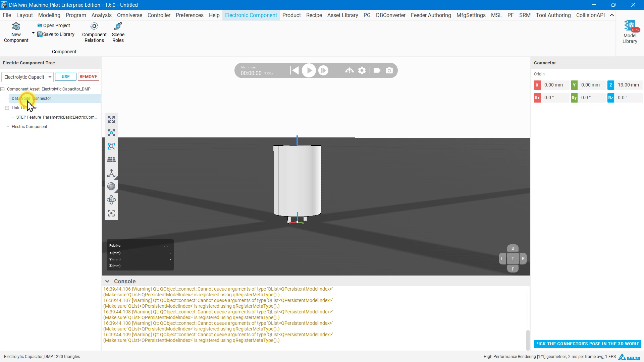Click the USE button
Screen dimensions: 644x362
66,77
